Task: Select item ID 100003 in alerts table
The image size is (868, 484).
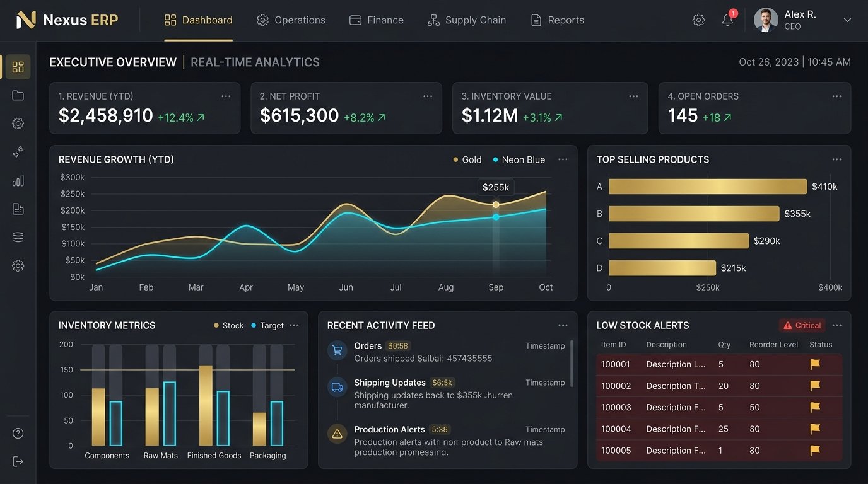Action: coord(616,407)
